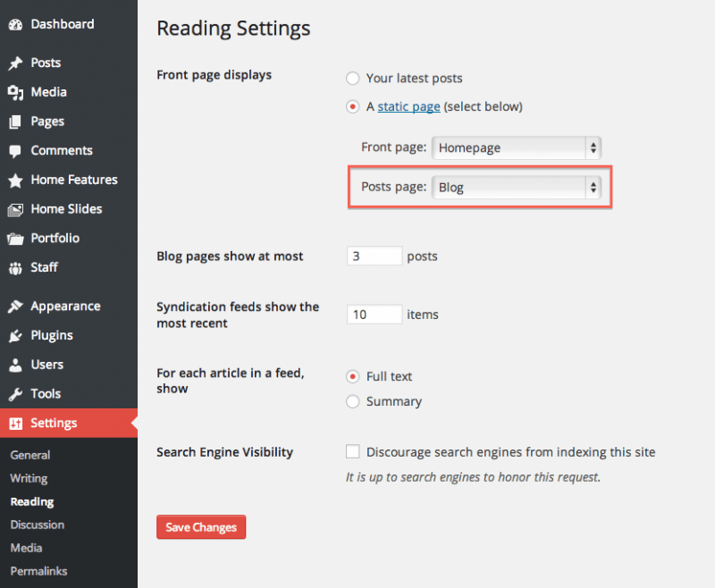The height and width of the screenshot is (588, 715).
Task: Click the Posts pushpin icon
Action: [x=15, y=63]
